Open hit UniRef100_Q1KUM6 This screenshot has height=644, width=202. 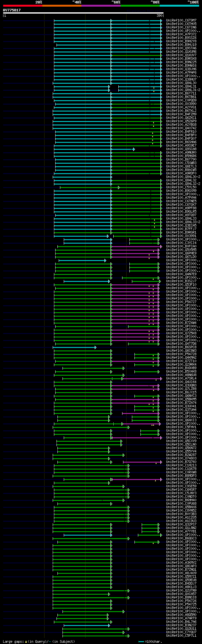point(181,52)
